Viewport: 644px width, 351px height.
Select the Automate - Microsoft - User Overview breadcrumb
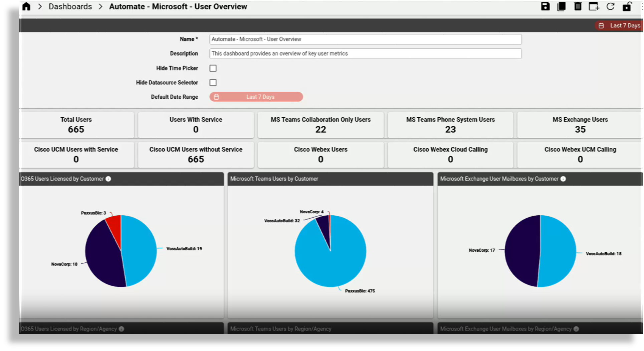[178, 6]
